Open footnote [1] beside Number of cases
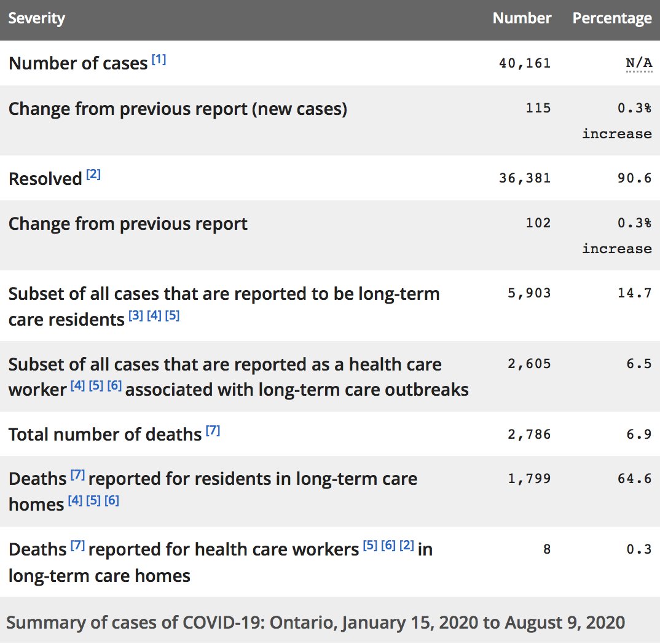 click(159, 60)
